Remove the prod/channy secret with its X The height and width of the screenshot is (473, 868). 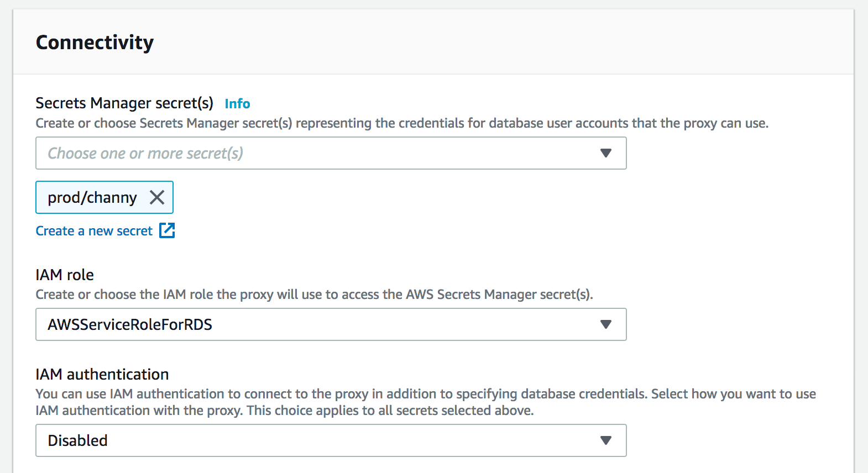click(157, 197)
